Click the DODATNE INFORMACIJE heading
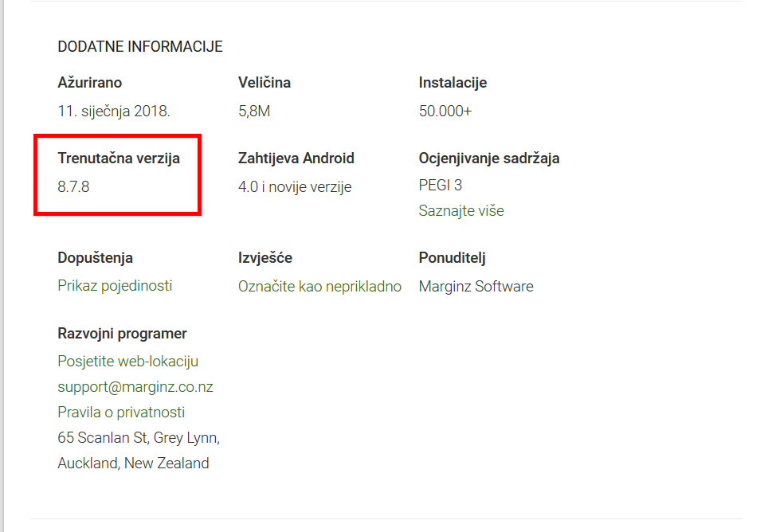 pos(140,47)
